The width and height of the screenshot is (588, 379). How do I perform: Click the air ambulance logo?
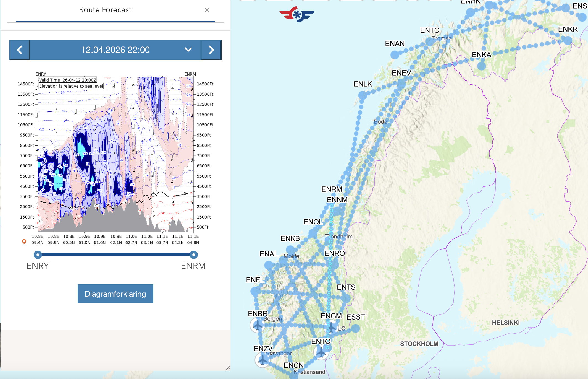pyautogui.click(x=297, y=14)
